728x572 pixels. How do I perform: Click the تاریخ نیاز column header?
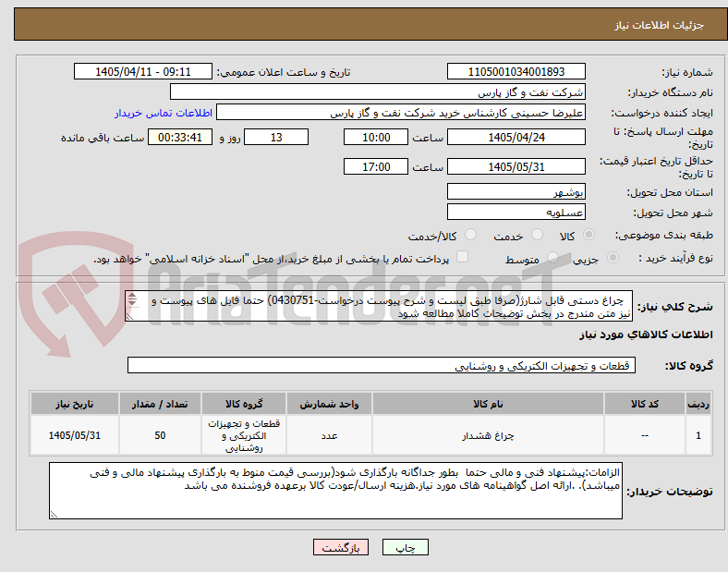click(75, 404)
